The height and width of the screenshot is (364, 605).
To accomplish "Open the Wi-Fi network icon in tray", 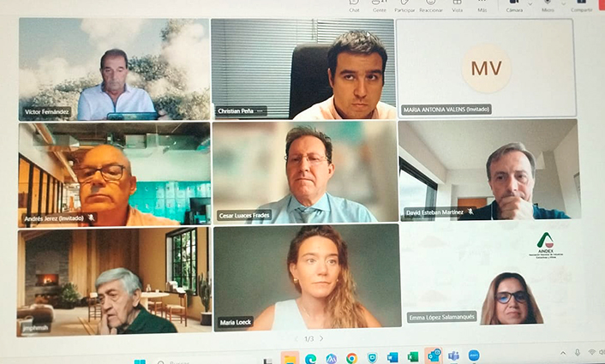I will pyautogui.click(x=592, y=352).
